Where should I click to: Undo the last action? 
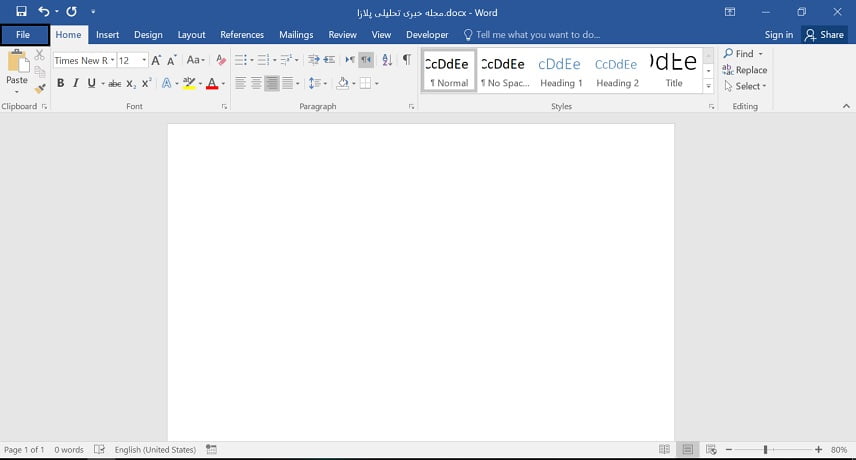point(43,11)
